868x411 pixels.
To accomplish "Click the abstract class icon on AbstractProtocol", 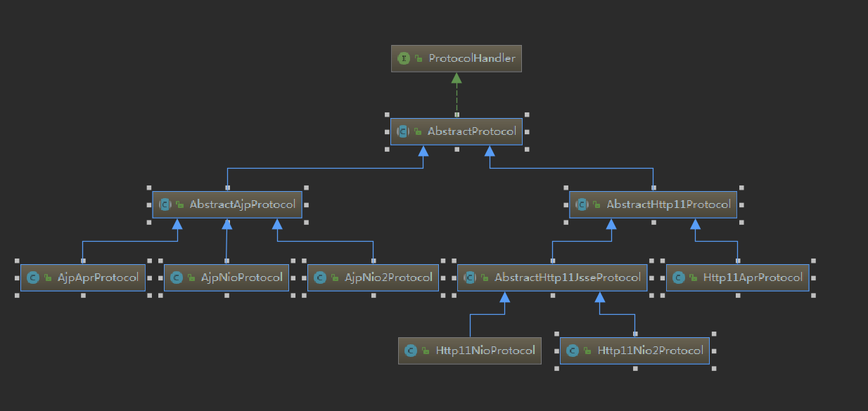I will coord(403,131).
